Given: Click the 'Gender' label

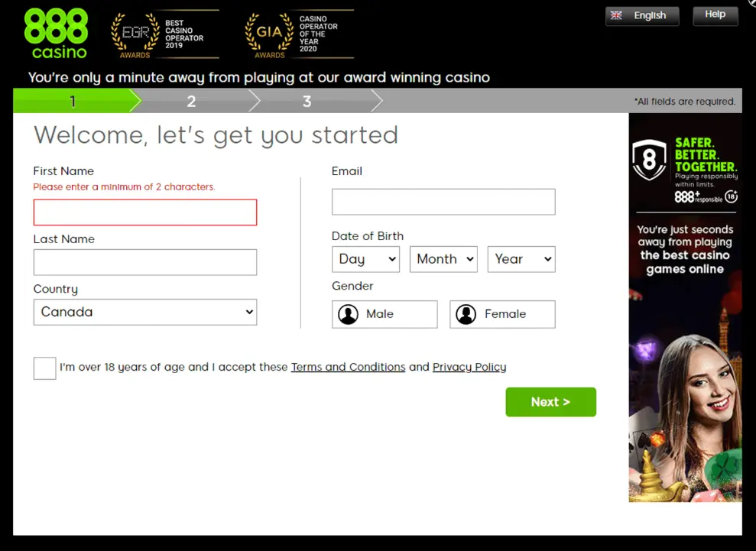Looking at the screenshot, I should (352, 286).
